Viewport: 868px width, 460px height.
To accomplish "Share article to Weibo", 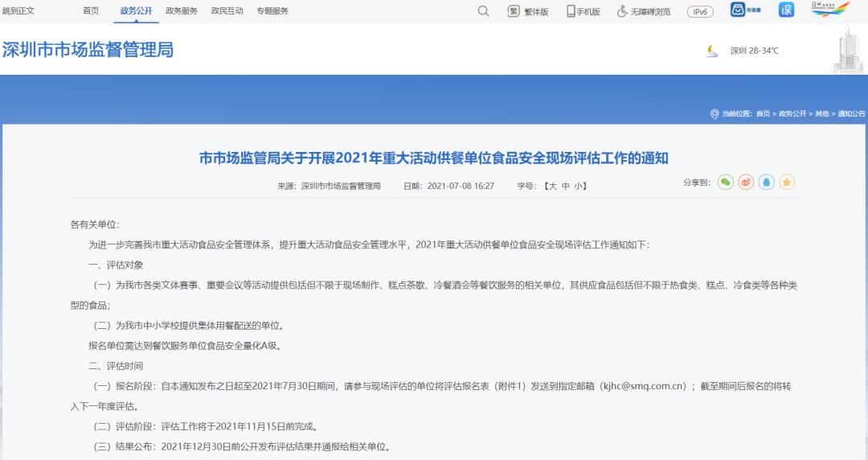I will [746, 183].
